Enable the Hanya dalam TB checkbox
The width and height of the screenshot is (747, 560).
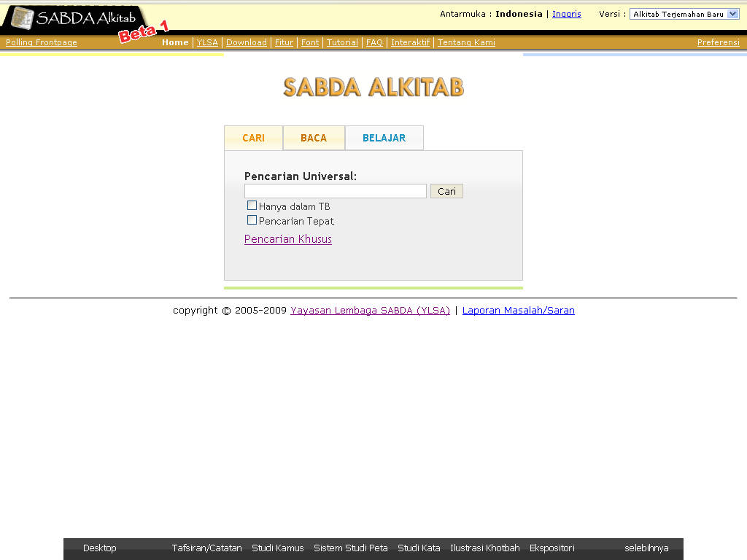(252, 206)
